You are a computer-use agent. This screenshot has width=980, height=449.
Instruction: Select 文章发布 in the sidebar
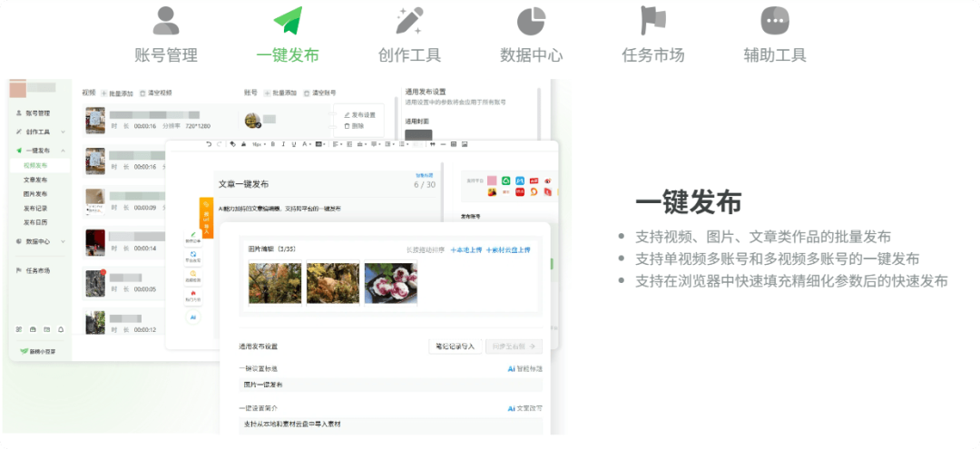tap(35, 180)
